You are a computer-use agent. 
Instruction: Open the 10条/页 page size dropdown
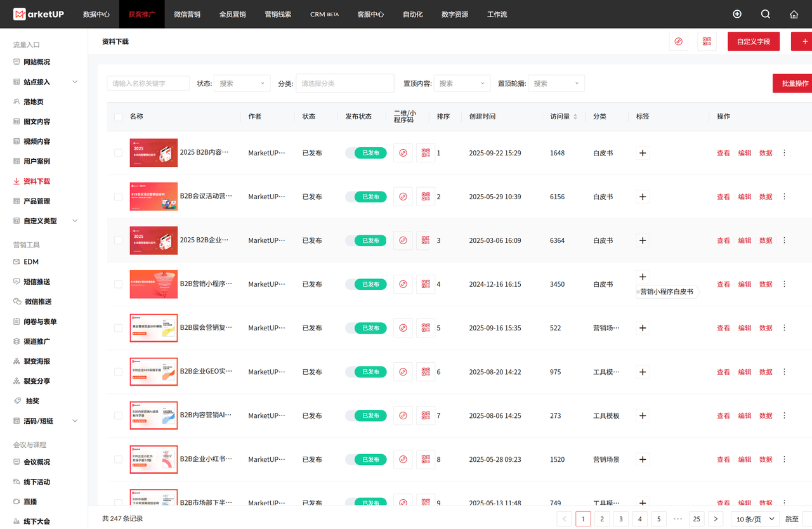click(754, 518)
